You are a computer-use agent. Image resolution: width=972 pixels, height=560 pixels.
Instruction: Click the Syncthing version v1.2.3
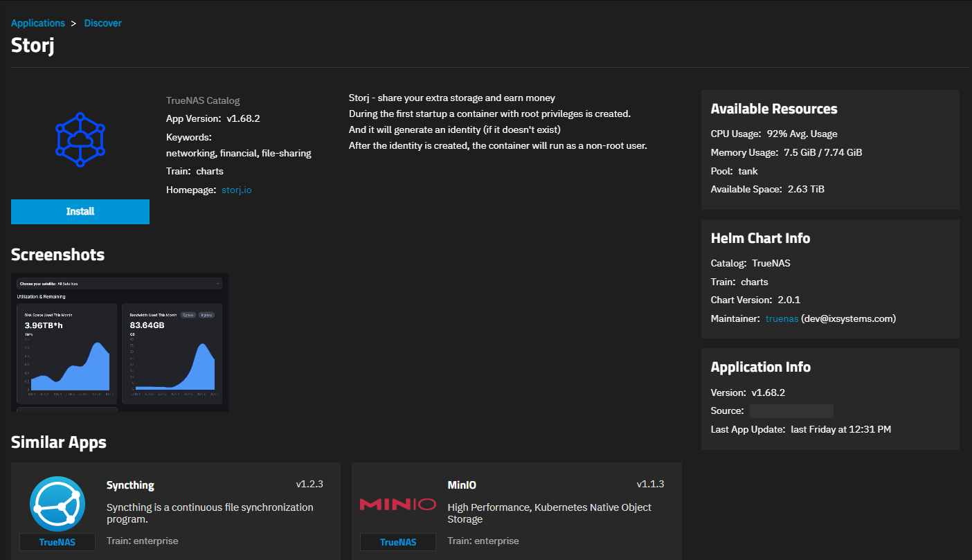click(x=309, y=484)
